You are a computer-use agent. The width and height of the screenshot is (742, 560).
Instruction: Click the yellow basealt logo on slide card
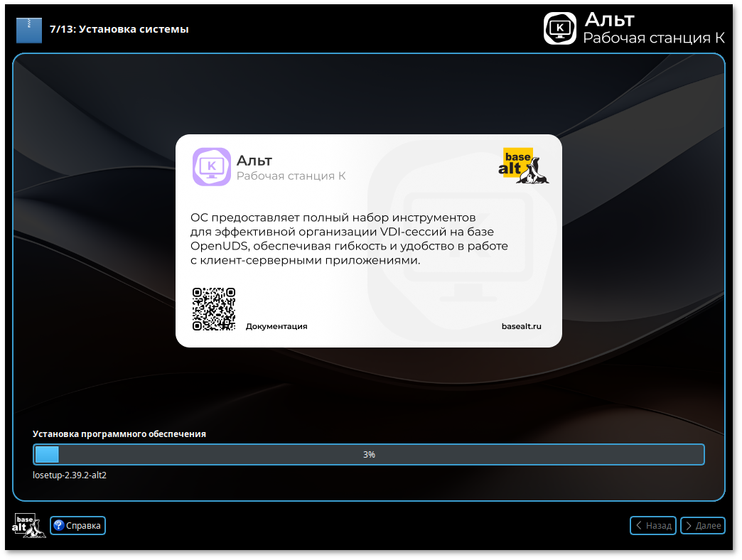tap(525, 166)
